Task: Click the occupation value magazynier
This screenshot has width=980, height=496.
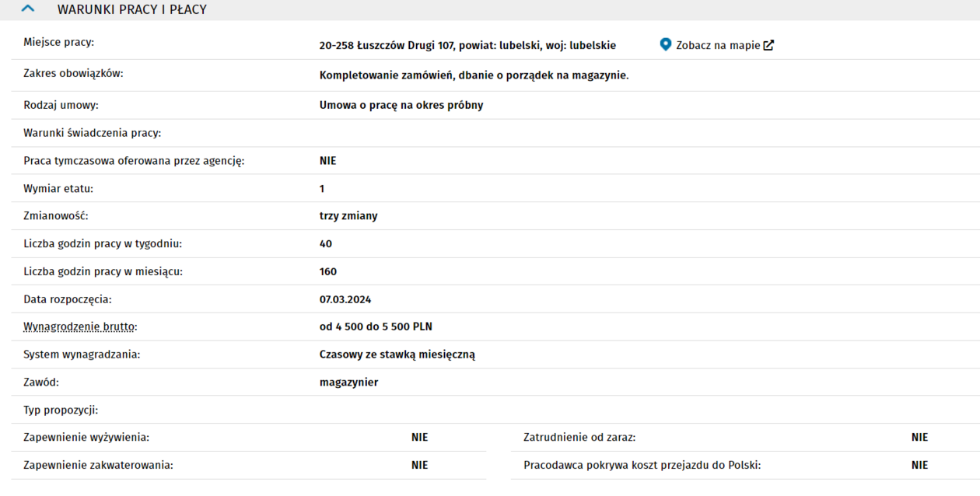Action: 348,382
